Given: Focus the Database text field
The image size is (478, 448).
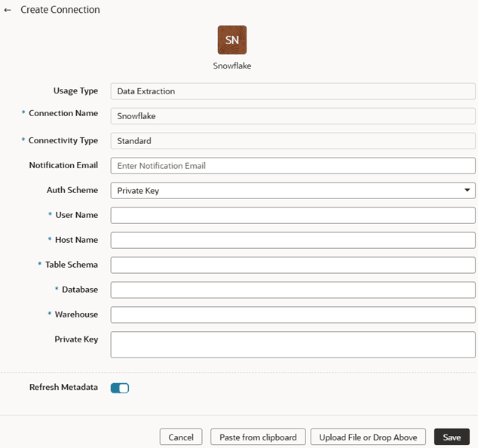Looking at the screenshot, I should (x=293, y=290).
